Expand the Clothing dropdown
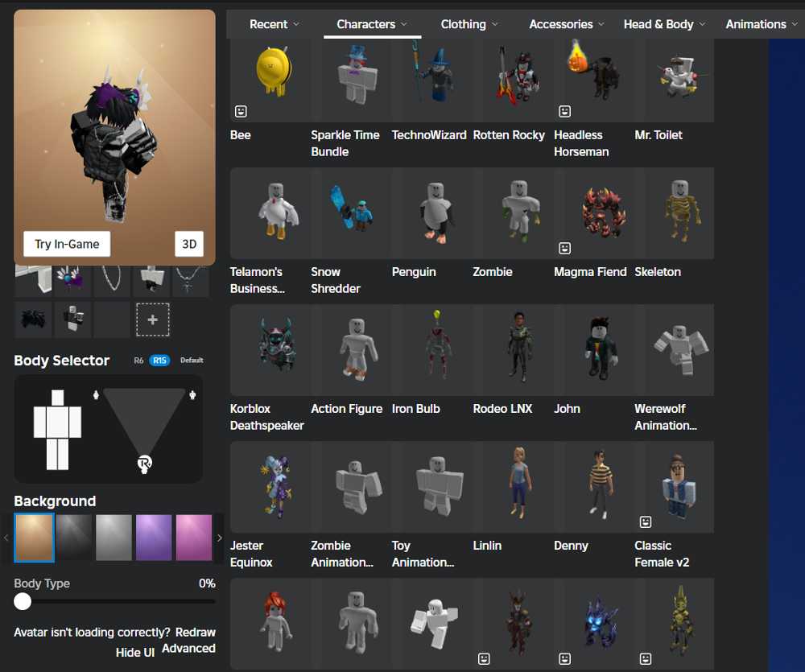805x672 pixels. point(469,24)
